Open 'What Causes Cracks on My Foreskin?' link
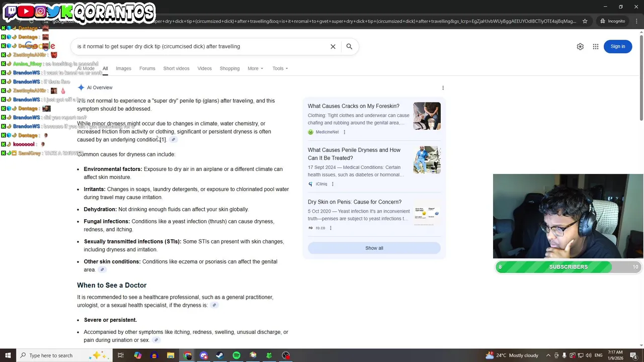The width and height of the screenshot is (644, 362). tap(353, 106)
